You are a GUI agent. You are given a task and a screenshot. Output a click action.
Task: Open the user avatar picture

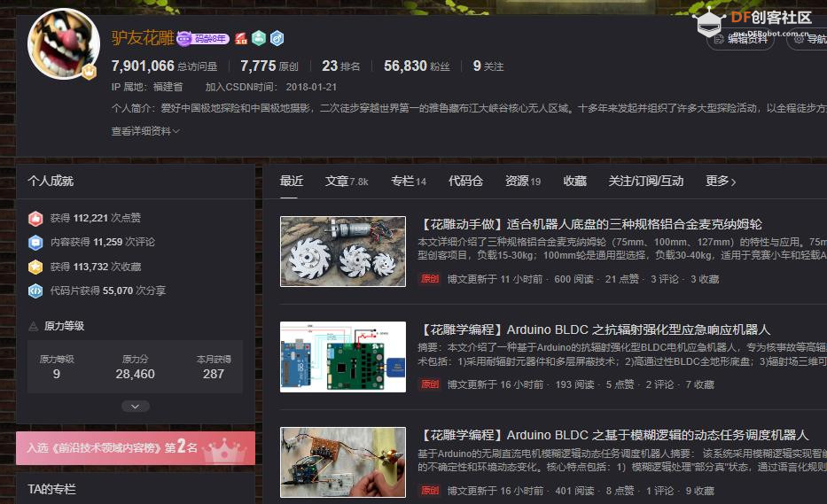[x=63, y=44]
